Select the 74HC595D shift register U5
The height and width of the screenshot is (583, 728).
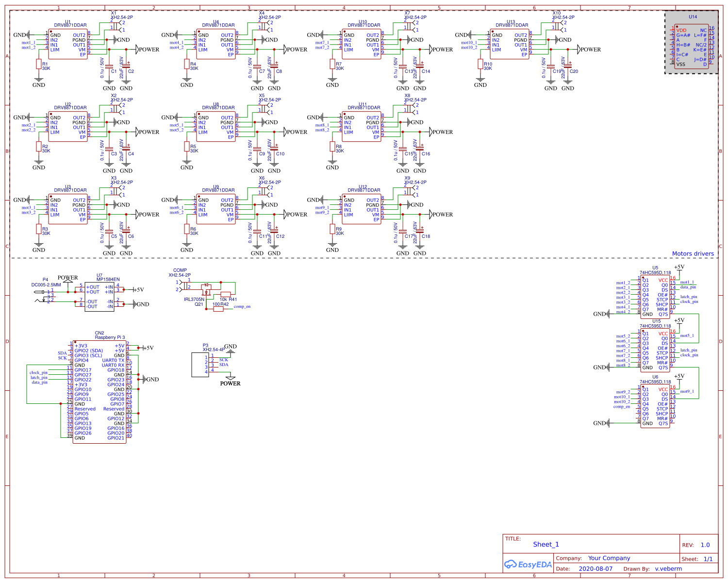coord(655,296)
